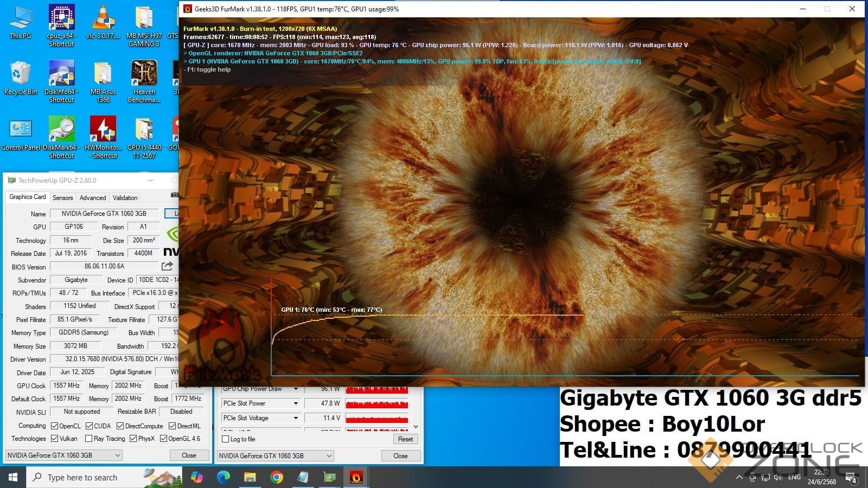The width and height of the screenshot is (868, 488).
Task: Click the taskbar clock showing 22:32
Action: (821, 477)
